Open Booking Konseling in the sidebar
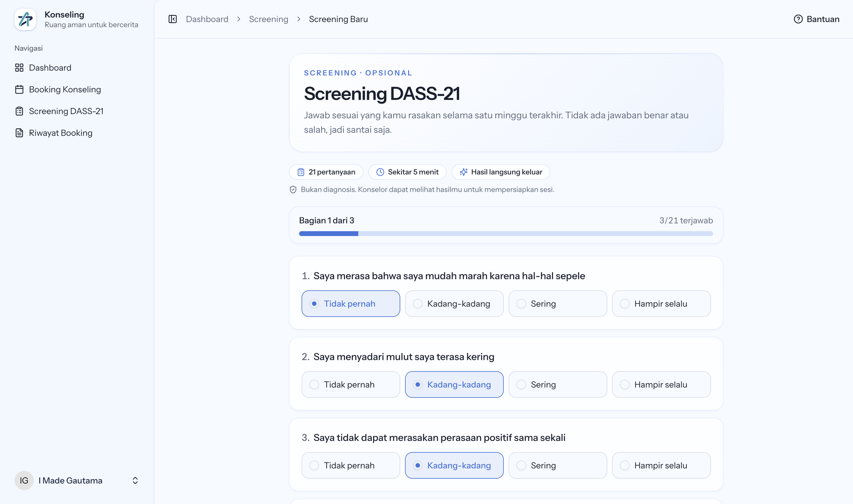853x504 pixels. pyautogui.click(x=77, y=90)
